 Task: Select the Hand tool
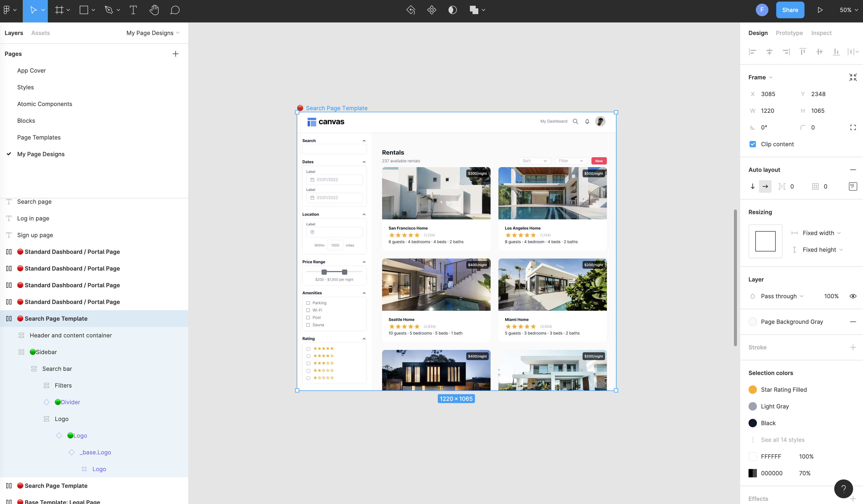point(154,10)
